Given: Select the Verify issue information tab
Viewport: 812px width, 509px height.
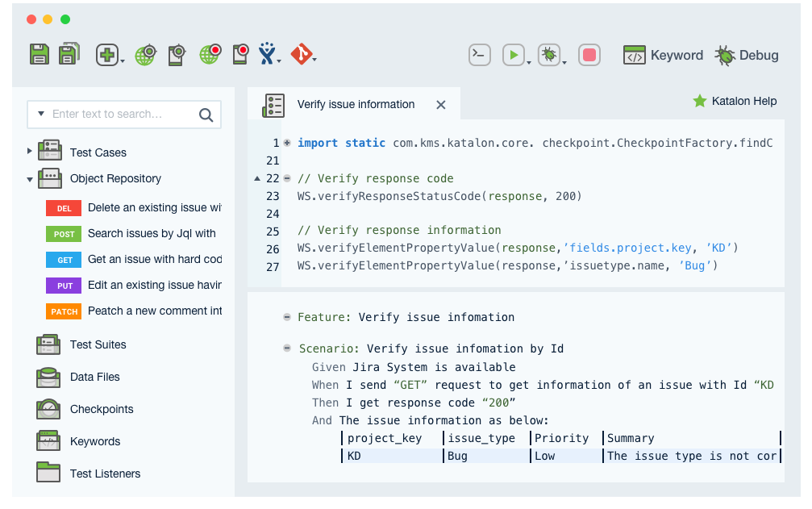Looking at the screenshot, I should pos(355,104).
